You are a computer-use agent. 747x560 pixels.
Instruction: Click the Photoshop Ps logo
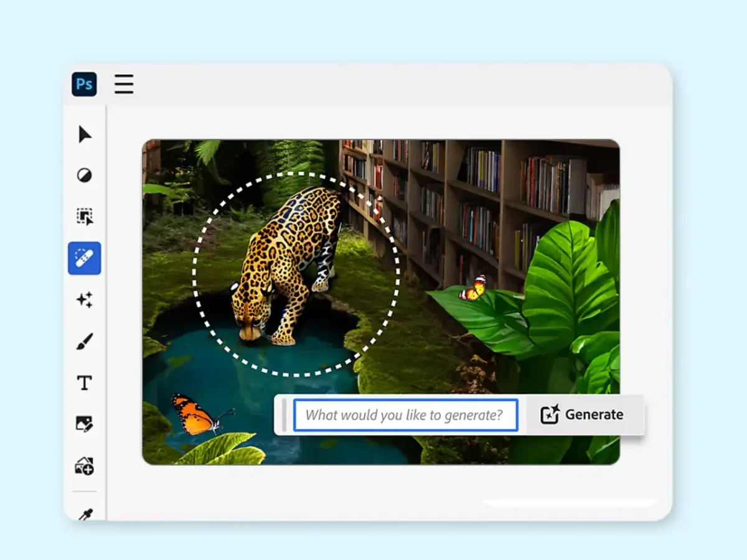pos(84,84)
